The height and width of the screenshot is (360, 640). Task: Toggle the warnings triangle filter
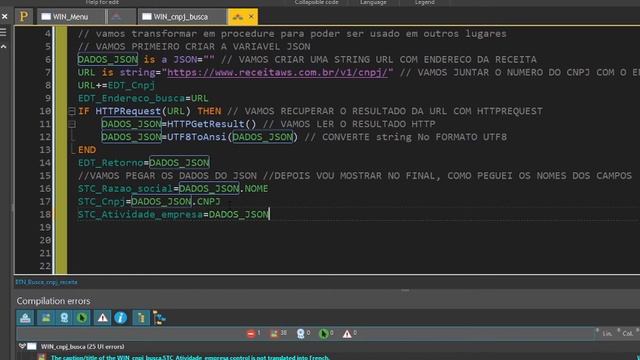[102, 318]
